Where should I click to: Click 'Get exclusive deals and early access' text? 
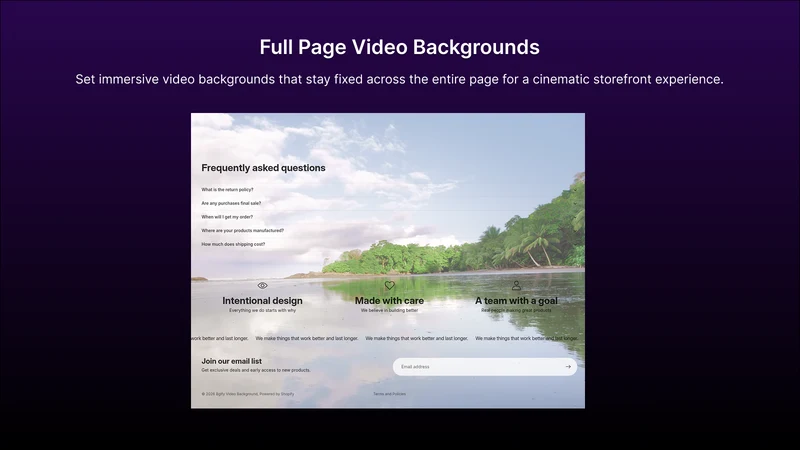tap(256, 370)
